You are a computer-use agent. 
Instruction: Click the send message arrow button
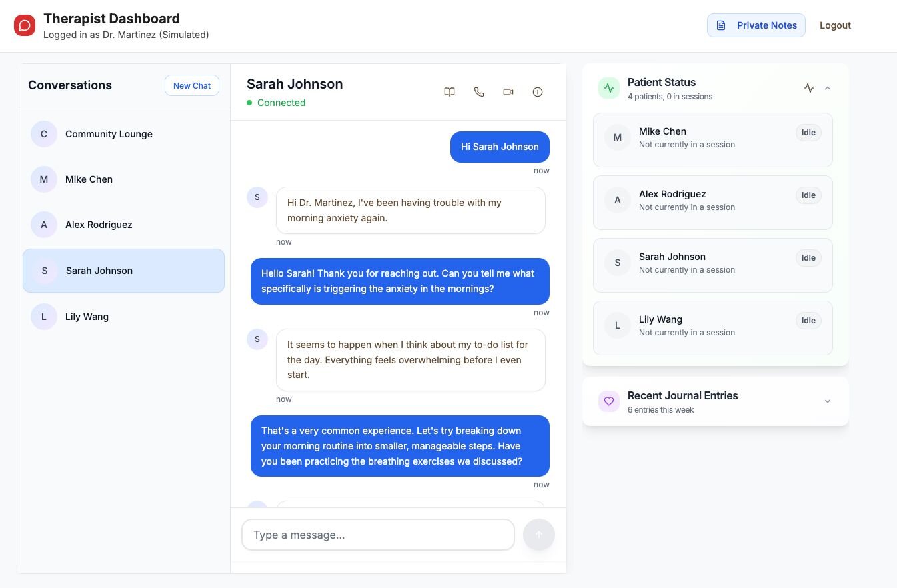tap(539, 535)
